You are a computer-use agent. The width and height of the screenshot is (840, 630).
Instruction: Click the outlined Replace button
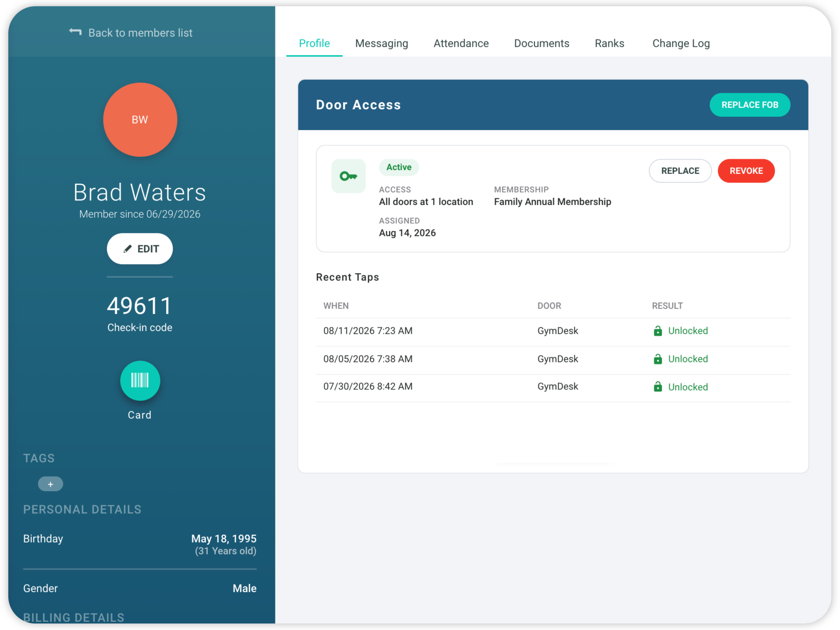click(680, 171)
